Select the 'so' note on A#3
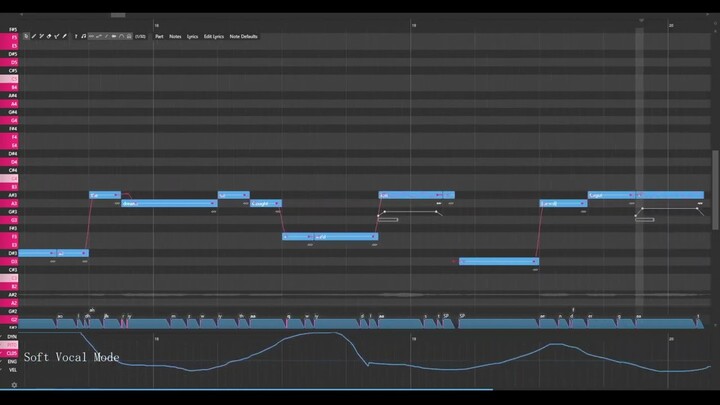The height and width of the screenshot is (405, 720). pyautogui.click(x=234, y=195)
